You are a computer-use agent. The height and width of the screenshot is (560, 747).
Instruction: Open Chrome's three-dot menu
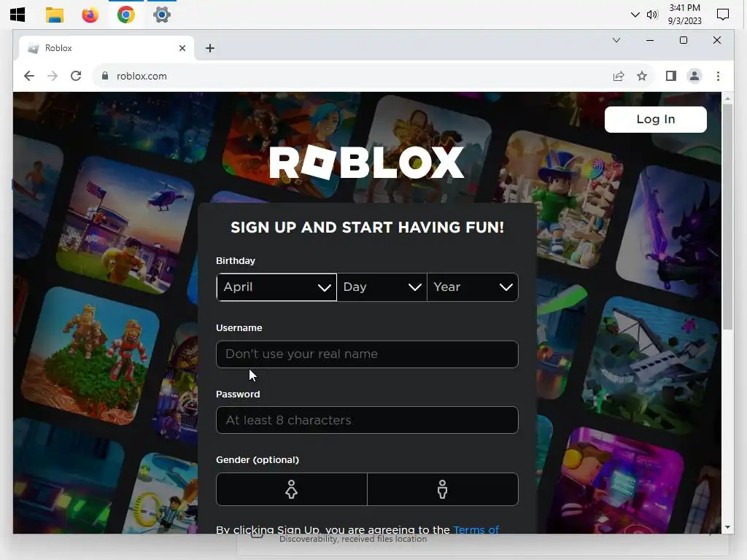point(718,76)
